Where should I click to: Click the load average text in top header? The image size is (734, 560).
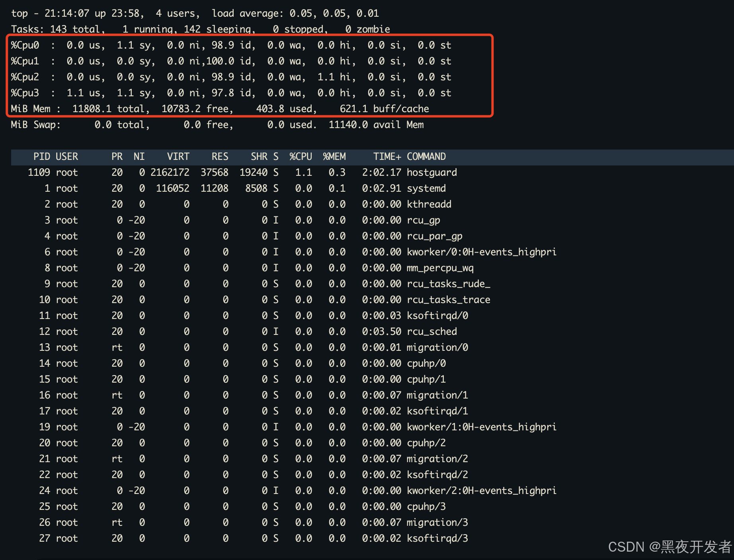coord(295,14)
